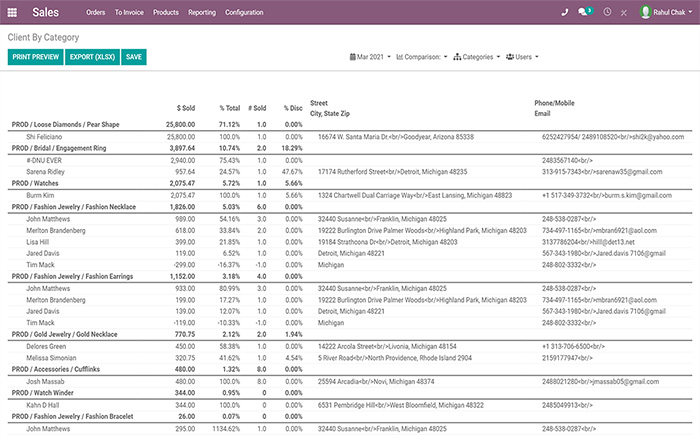Click the Sarena Ridley client name
This screenshot has width=700, height=435.
click(x=46, y=172)
